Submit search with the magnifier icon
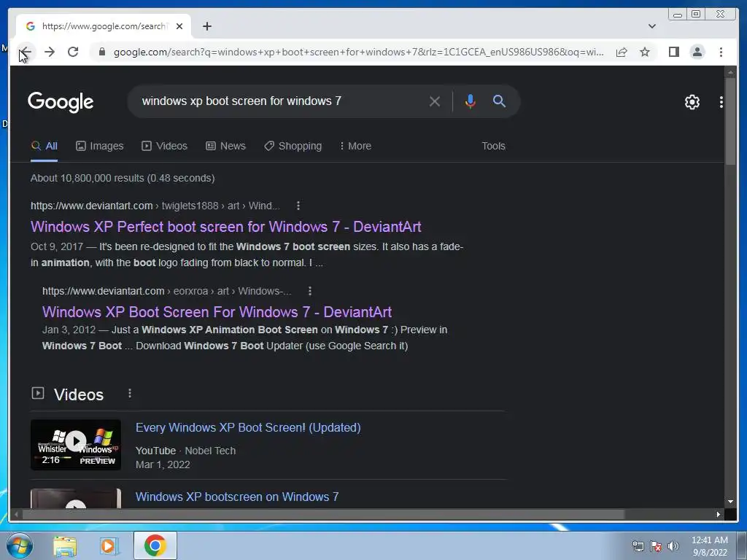The width and height of the screenshot is (747, 560). coord(499,101)
